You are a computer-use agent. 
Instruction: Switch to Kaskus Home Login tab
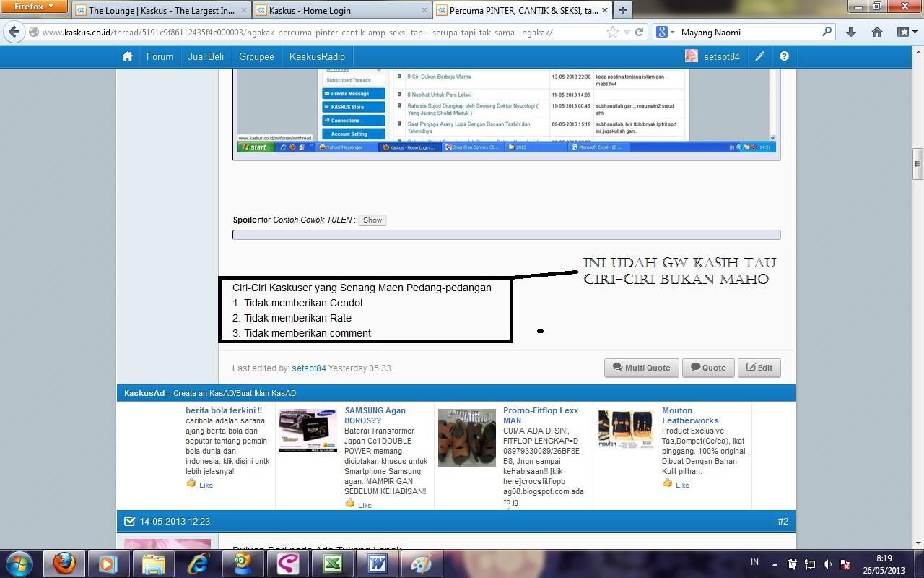(x=342, y=10)
